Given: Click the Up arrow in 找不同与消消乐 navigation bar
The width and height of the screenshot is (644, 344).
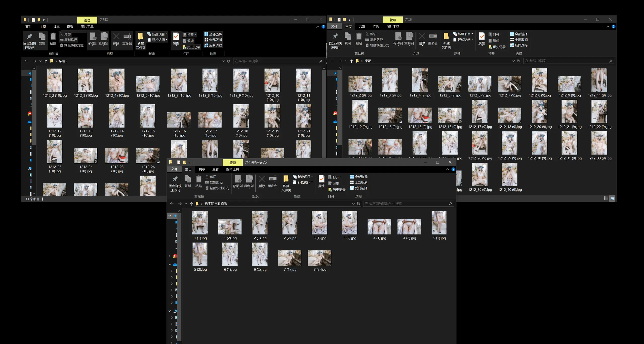Looking at the screenshot, I should tap(191, 204).
